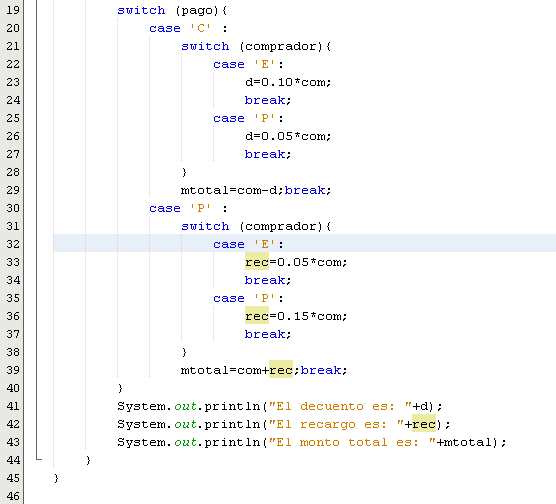The width and height of the screenshot is (556, 504).
Task: Click the closing brace on line 38
Action: click(x=184, y=352)
